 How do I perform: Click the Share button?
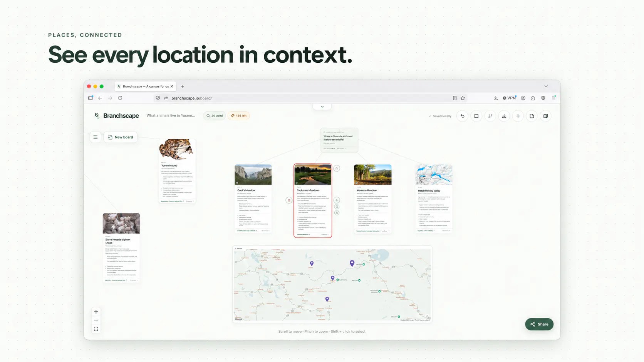539,324
